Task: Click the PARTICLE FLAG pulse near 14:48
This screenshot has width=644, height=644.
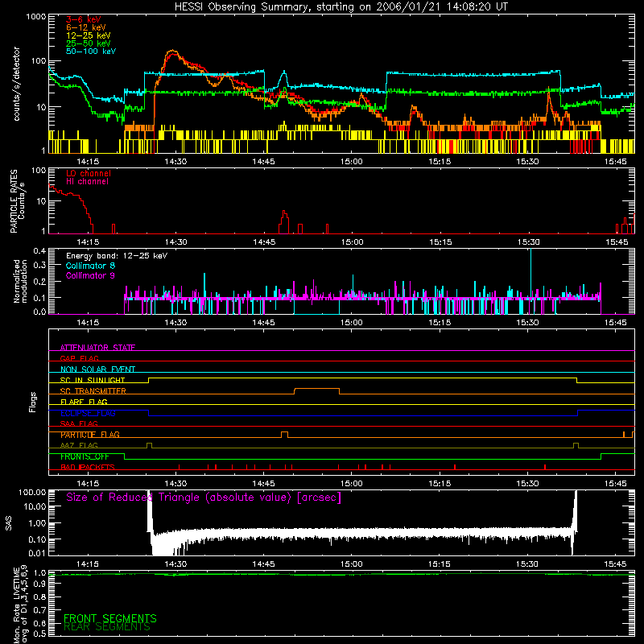Action: click(x=284, y=433)
